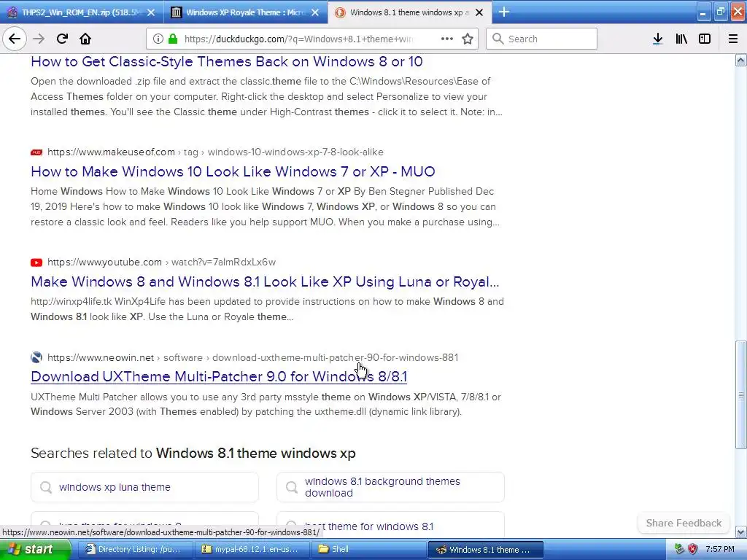
Task: Click the green padlock security icon
Action: click(x=173, y=39)
